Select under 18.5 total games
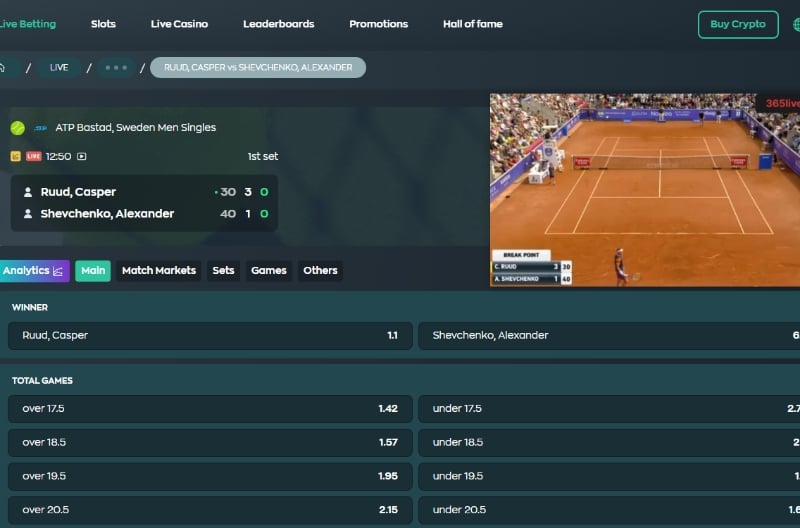The height and width of the screenshot is (528, 800). tap(609, 442)
